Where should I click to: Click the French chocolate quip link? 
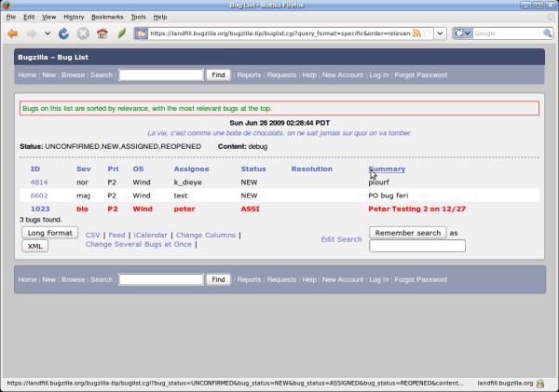click(279, 133)
